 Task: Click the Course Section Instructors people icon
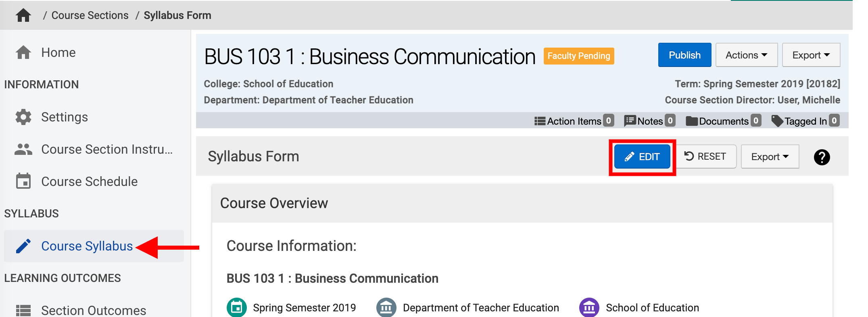pyautogui.click(x=23, y=149)
